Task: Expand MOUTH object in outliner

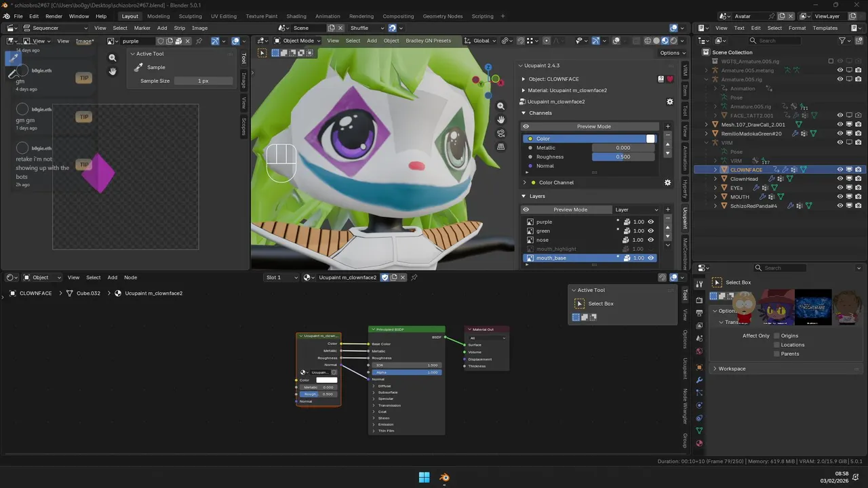Action: point(715,197)
